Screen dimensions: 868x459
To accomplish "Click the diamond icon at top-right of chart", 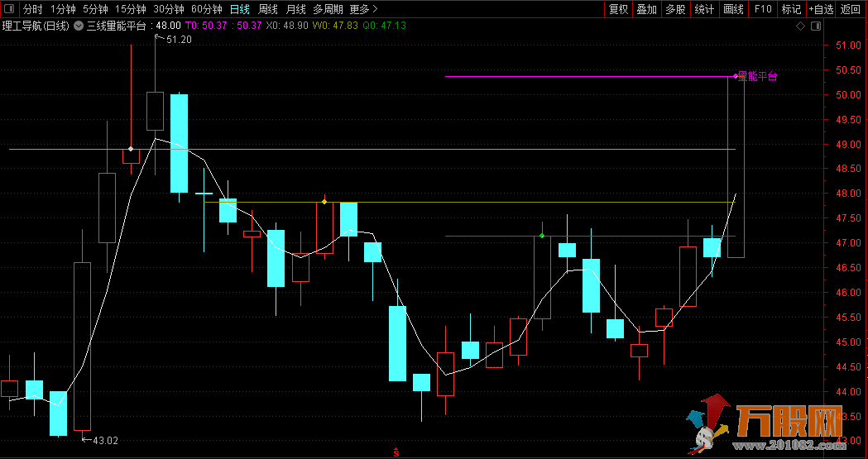I will (800, 26).
